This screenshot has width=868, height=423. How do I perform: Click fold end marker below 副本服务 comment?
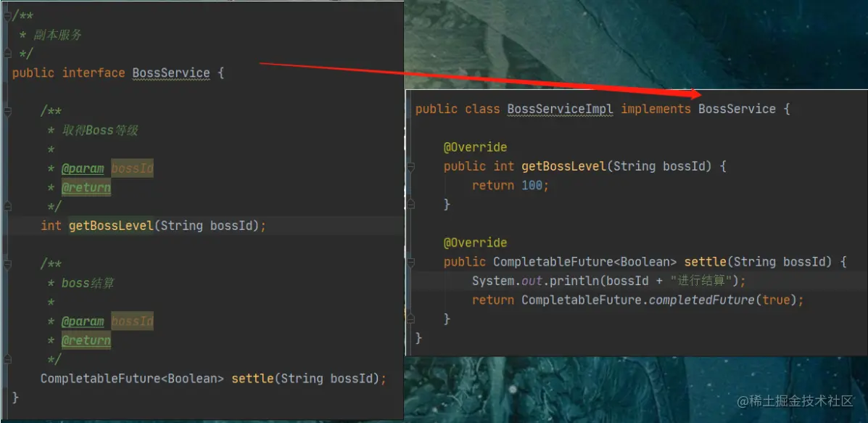(7, 54)
